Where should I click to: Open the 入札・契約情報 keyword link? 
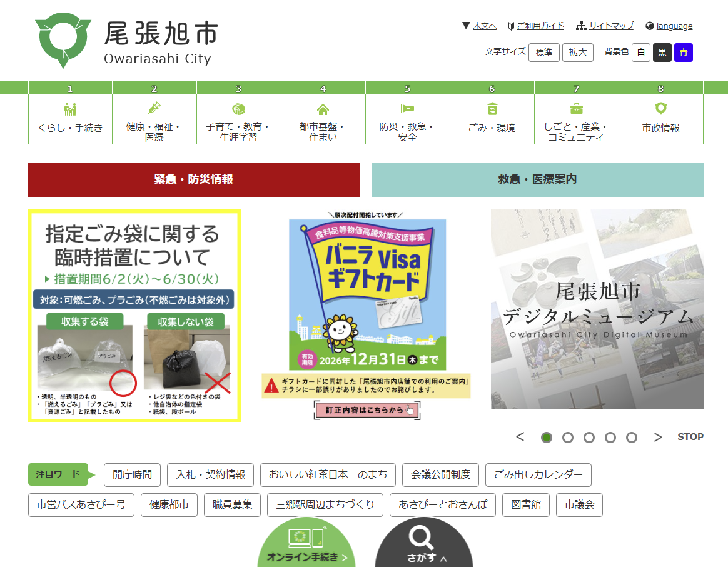click(x=210, y=475)
